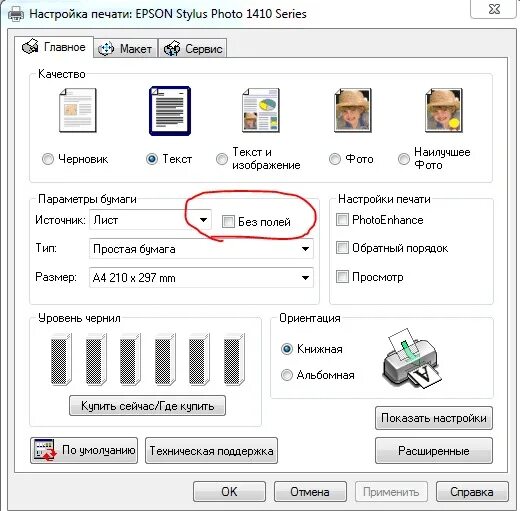The height and width of the screenshot is (511, 520).
Task: Open the Тип paper type dropdown
Action: click(201, 249)
